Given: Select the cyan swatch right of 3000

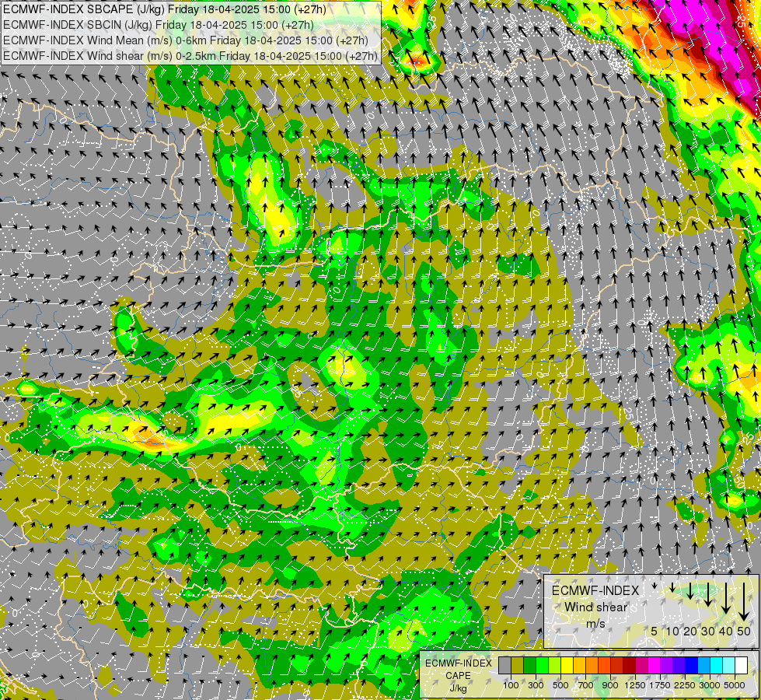Looking at the screenshot, I should [x=717, y=666].
